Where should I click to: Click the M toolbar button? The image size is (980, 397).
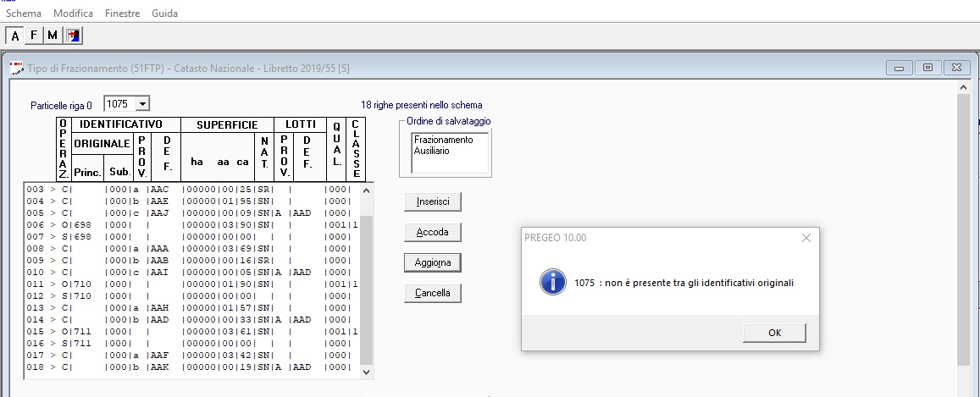pyautogui.click(x=53, y=35)
